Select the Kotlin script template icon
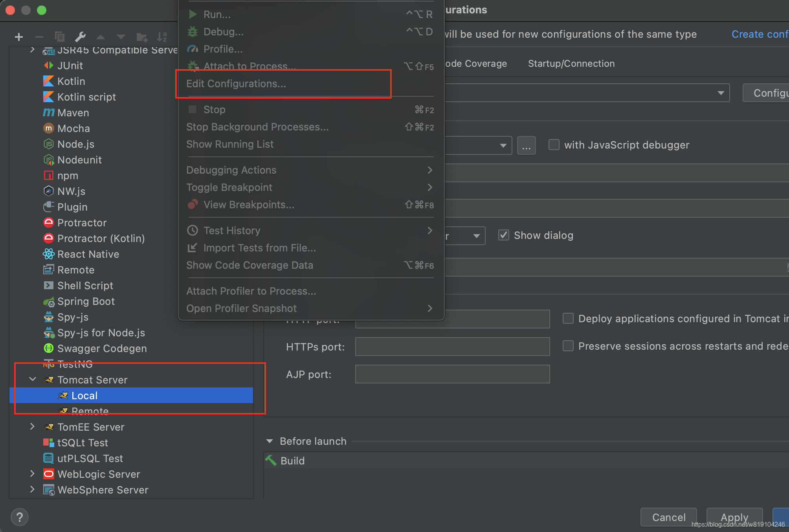The image size is (789, 532). click(48, 97)
